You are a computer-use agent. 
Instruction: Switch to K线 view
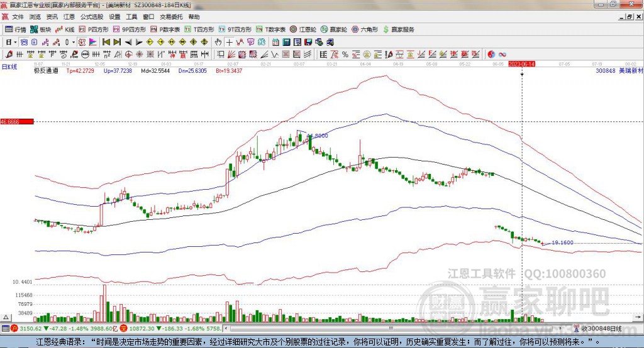pos(65,30)
